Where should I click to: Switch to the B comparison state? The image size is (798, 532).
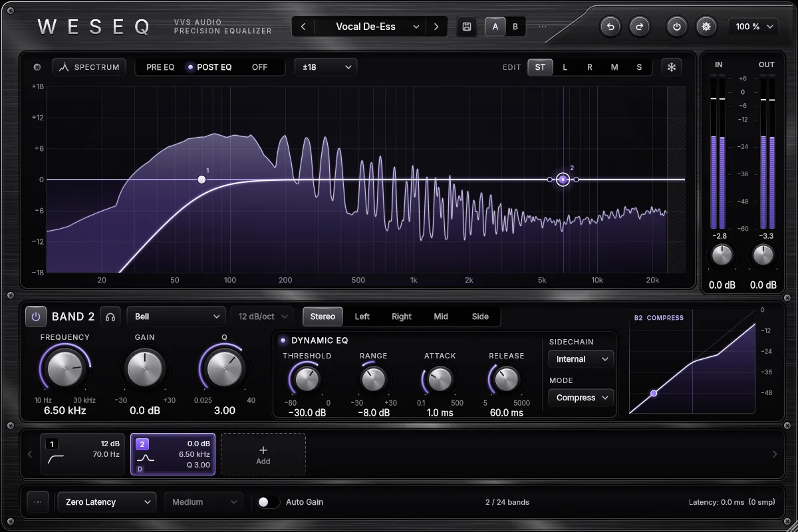pos(515,27)
